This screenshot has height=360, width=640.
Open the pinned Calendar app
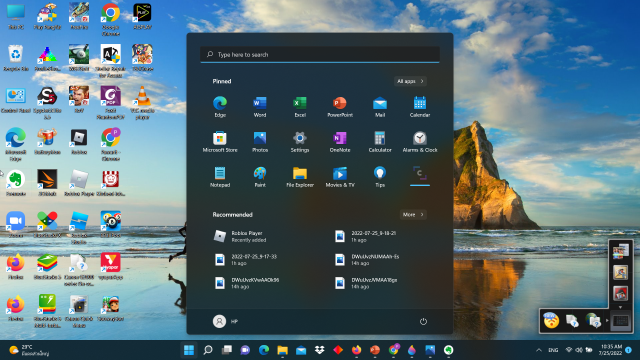click(x=420, y=107)
